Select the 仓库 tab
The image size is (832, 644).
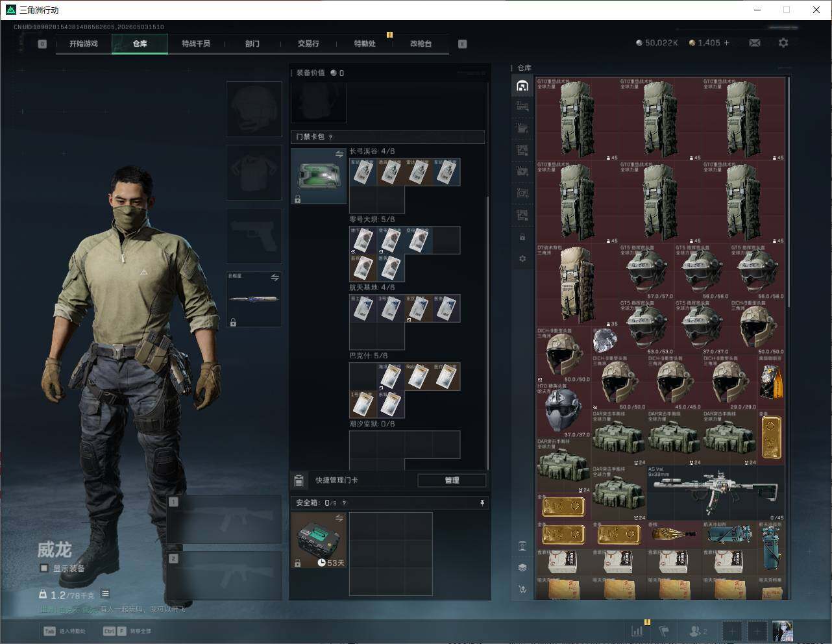tap(140, 43)
